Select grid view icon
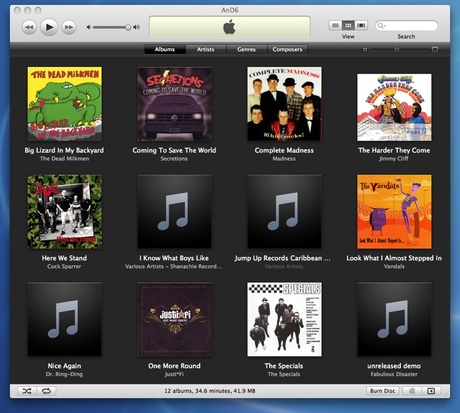 pyautogui.click(x=348, y=25)
